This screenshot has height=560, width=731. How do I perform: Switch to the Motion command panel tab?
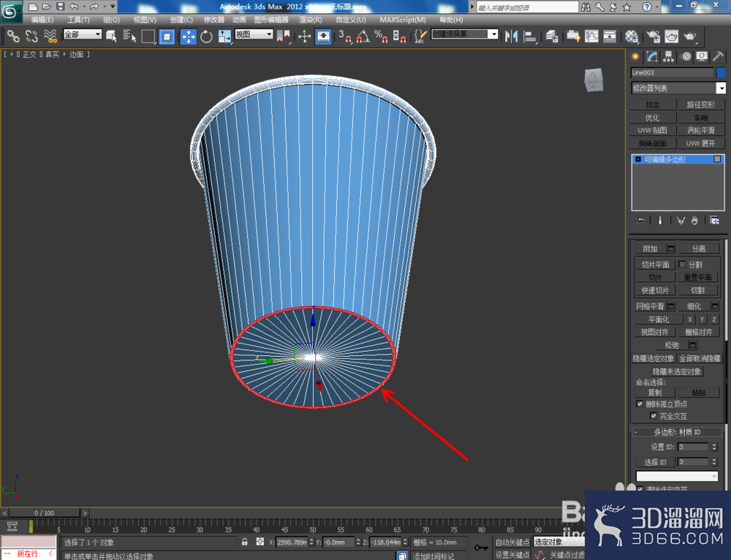(x=686, y=57)
